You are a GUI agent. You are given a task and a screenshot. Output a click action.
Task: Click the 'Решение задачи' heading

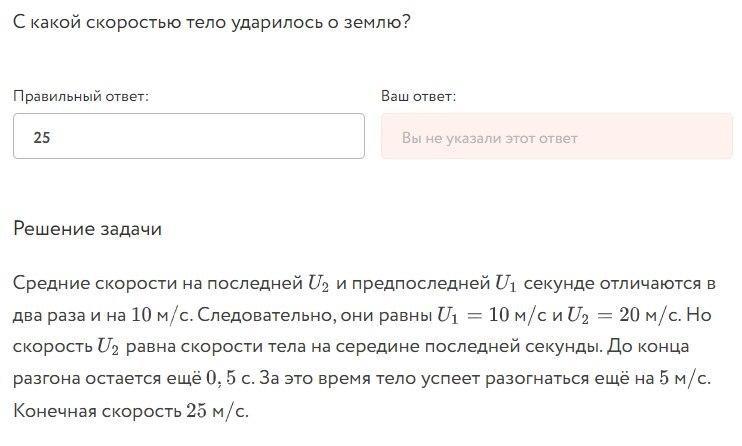coord(88,229)
